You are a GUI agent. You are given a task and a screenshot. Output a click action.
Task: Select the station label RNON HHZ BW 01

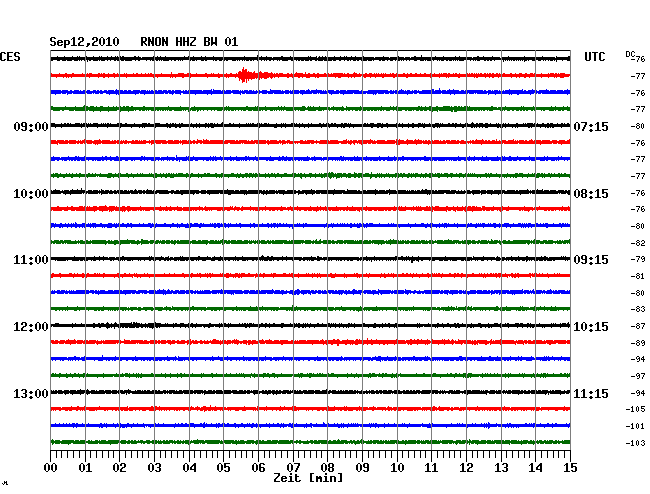click(x=189, y=42)
